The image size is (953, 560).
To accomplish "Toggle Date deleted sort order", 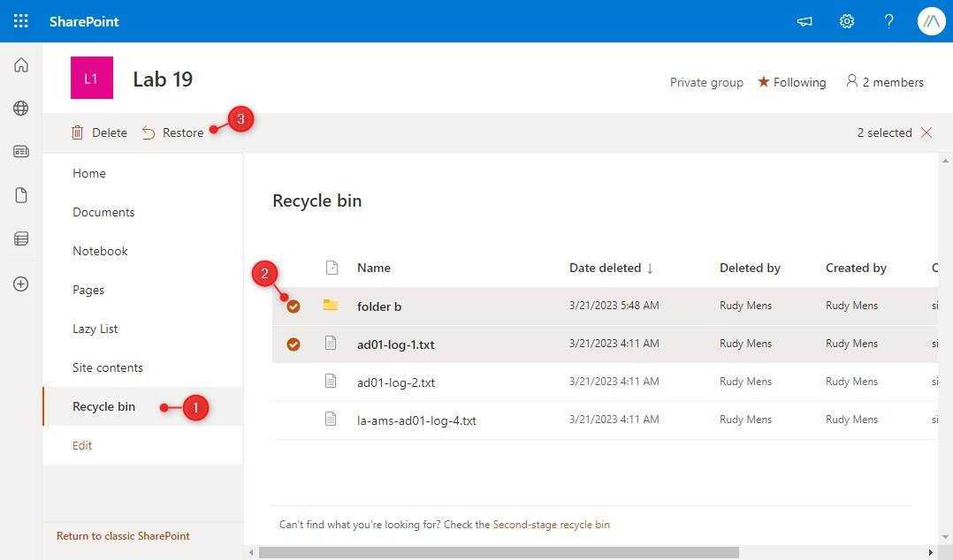I will pos(608,268).
